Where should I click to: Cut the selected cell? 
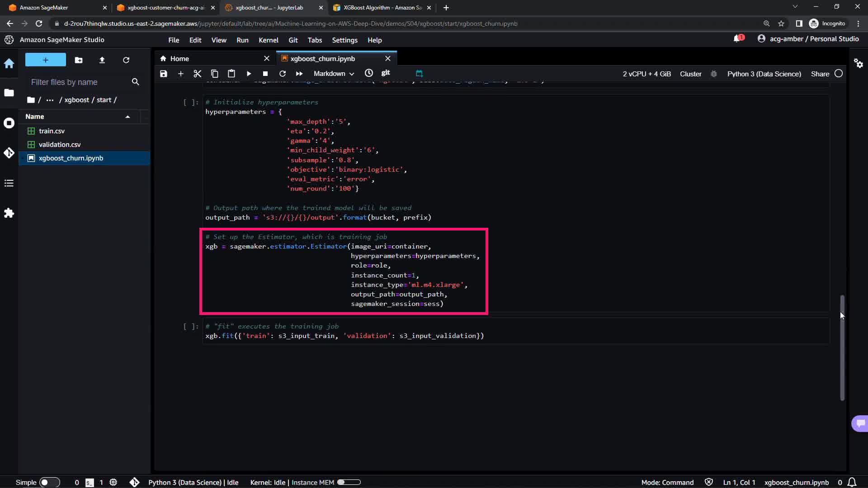click(x=197, y=74)
